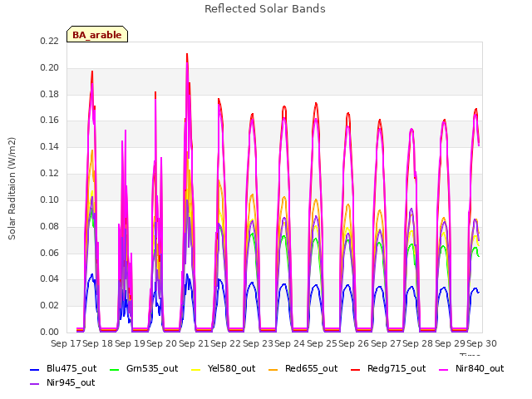Click the 0.12 y-axis tick label
The width and height of the screenshot is (532, 399).
[x=50, y=173]
